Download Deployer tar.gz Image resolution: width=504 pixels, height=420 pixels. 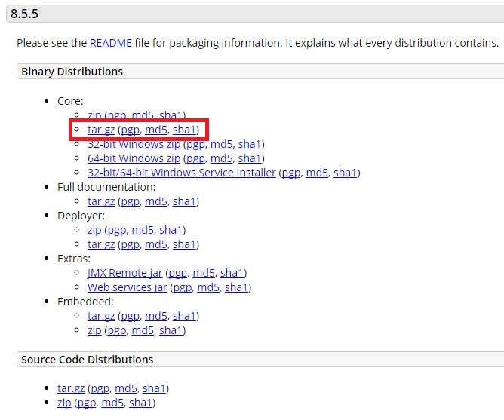[101, 244]
